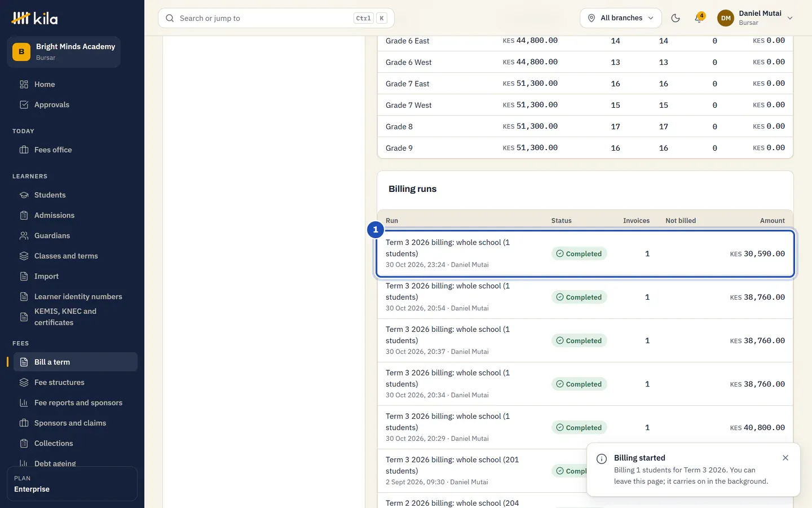Open the All branches dropdown
Image resolution: width=812 pixels, height=508 pixels.
click(x=621, y=18)
